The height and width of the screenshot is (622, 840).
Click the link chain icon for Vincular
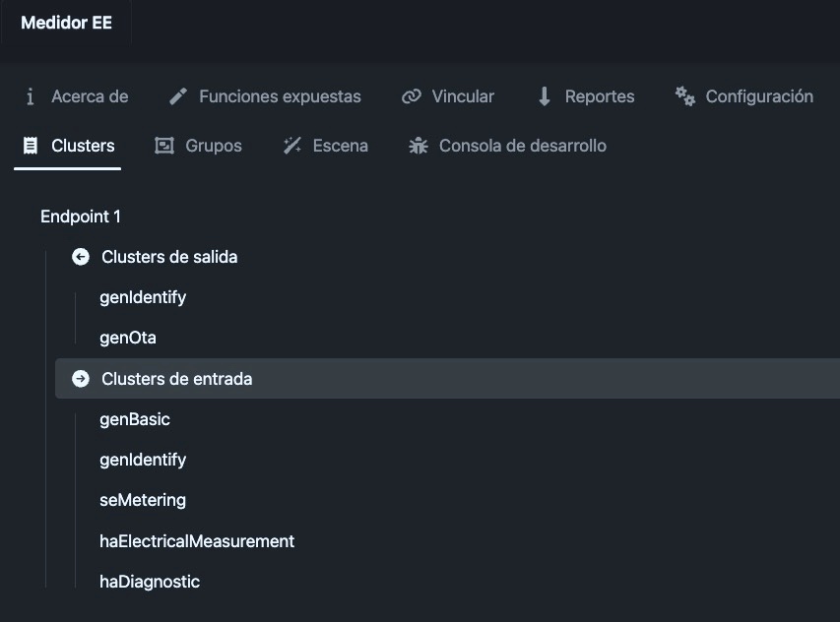pyautogui.click(x=412, y=96)
